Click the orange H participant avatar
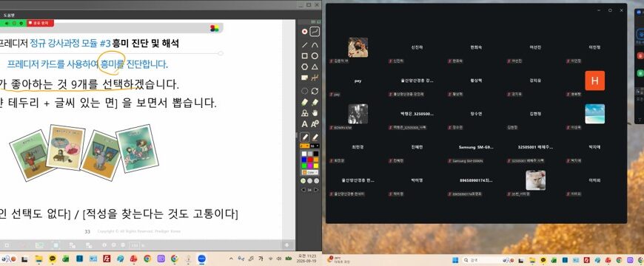The image size is (644, 266). (x=594, y=81)
